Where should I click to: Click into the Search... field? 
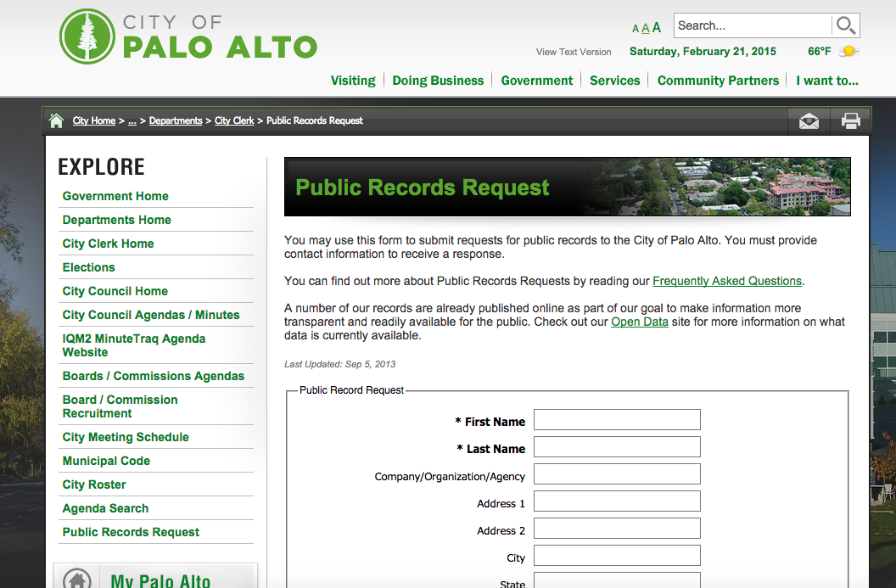click(753, 25)
